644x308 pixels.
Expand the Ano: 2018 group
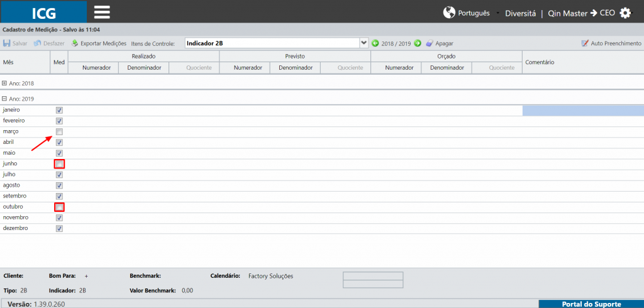[x=4, y=83]
